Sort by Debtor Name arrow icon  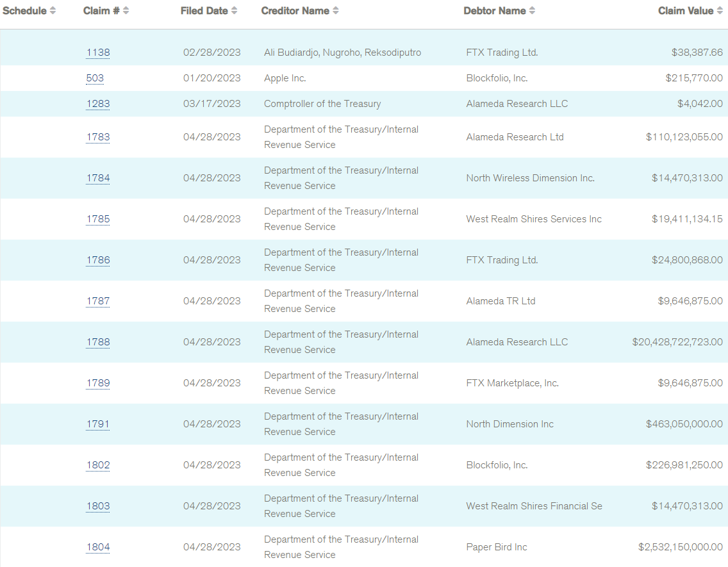coord(533,11)
